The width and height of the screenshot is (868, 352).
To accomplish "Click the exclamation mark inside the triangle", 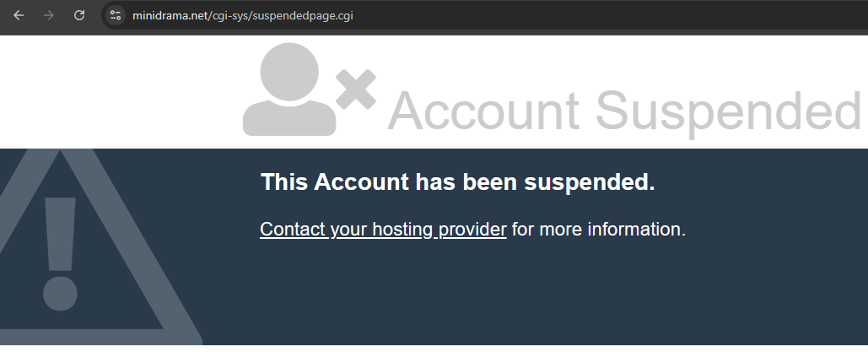I will [x=61, y=254].
